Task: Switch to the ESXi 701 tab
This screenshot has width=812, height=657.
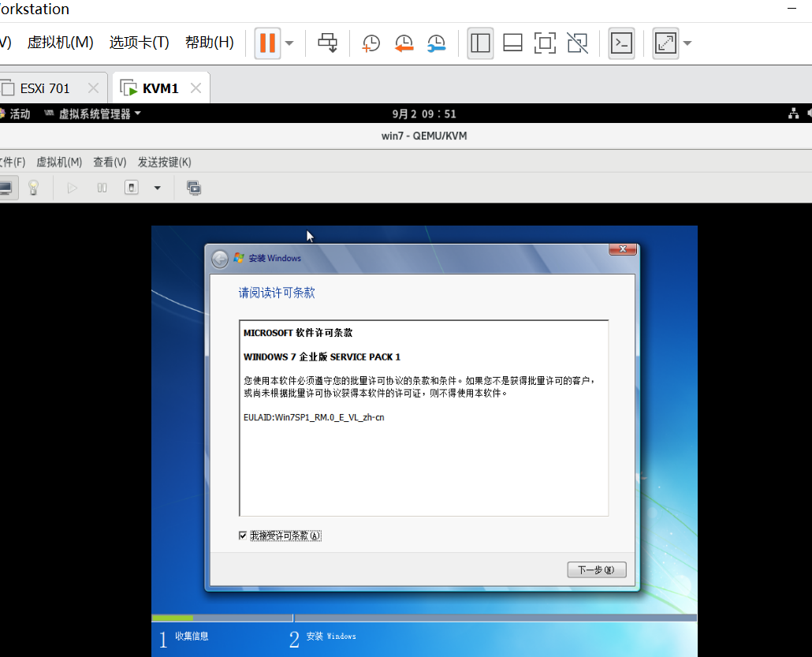Action: pyautogui.click(x=44, y=88)
